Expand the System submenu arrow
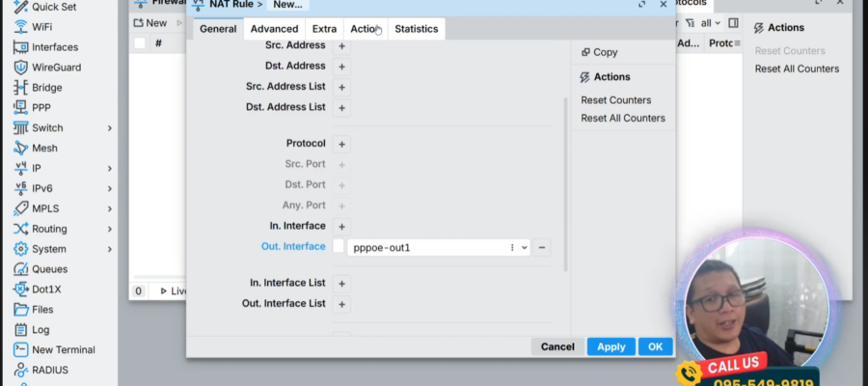This screenshot has width=868, height=386. point(110,249)
